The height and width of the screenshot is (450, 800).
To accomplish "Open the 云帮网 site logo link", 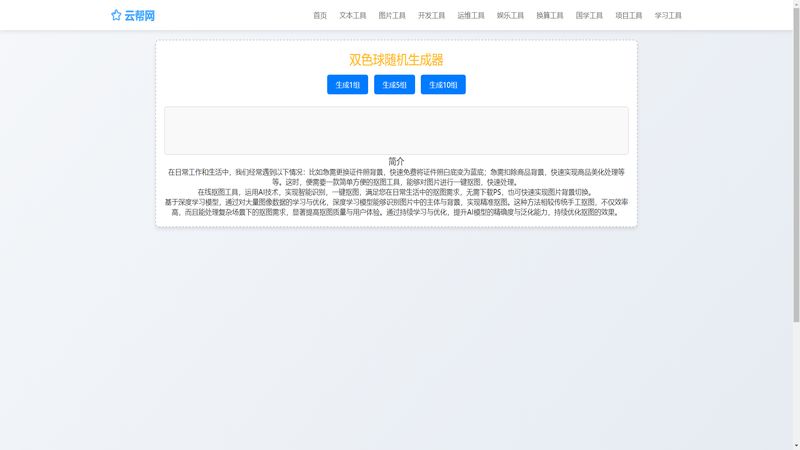I will pyautogui.click(x=139, y=15).
